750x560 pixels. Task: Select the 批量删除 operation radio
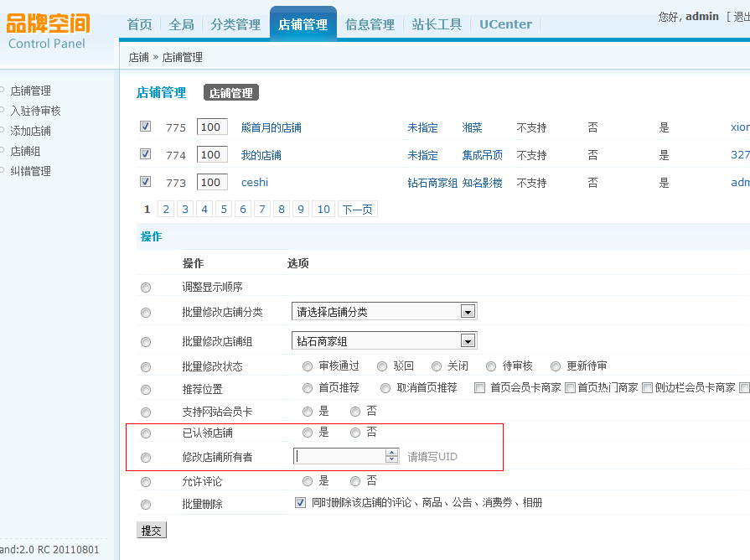click(146, 505)
